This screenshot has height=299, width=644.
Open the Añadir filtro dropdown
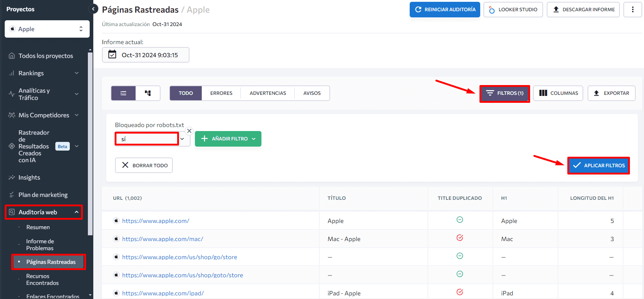228,139
